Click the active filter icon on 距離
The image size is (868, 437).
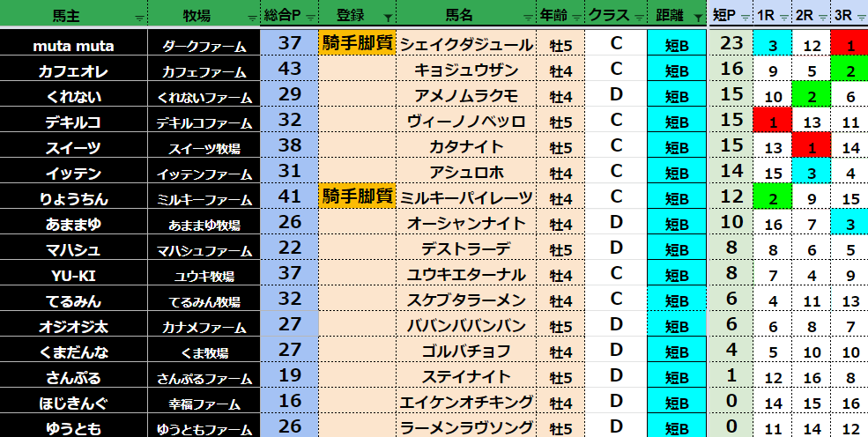pos(697,17)
